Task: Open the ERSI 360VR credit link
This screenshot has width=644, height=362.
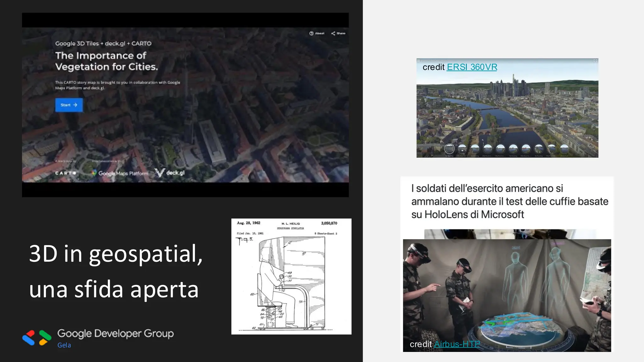Action: 472,67
